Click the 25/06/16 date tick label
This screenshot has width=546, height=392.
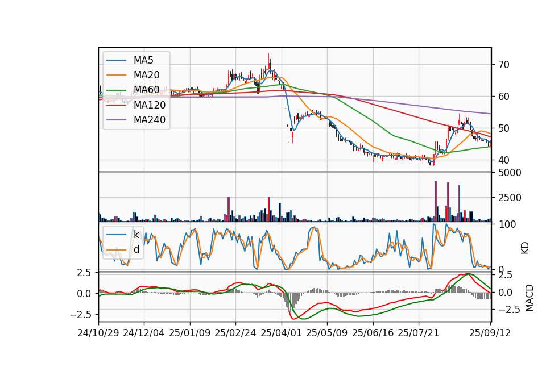tap(373, 333)
